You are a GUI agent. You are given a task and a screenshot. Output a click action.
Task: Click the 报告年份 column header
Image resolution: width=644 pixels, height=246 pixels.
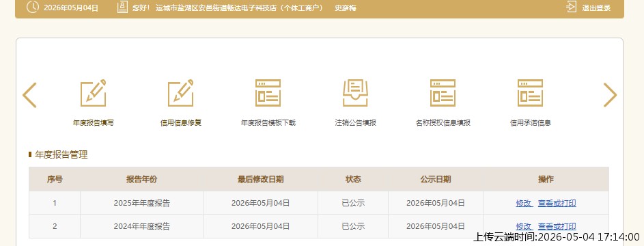pos(141,179)
